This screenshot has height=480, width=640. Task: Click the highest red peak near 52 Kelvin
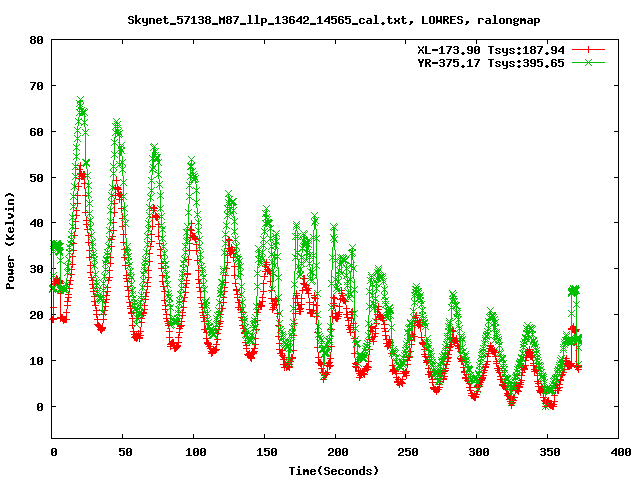pyautogui.click(x=80, y=167)
